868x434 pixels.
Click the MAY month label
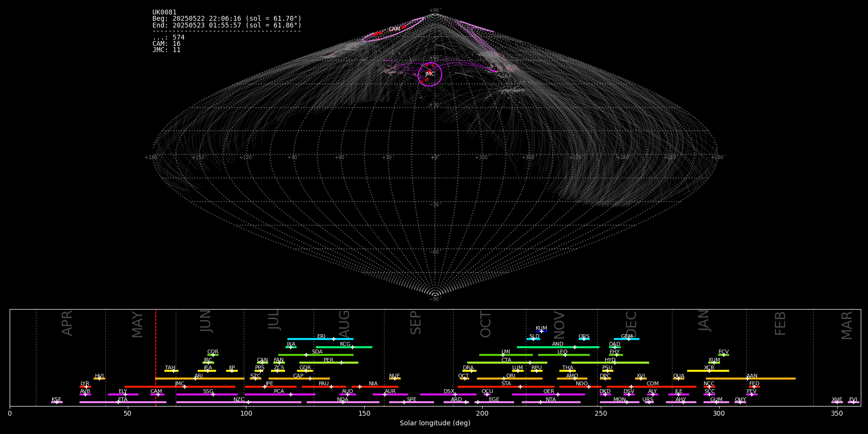pyautogui.click(x=137, y=325)
